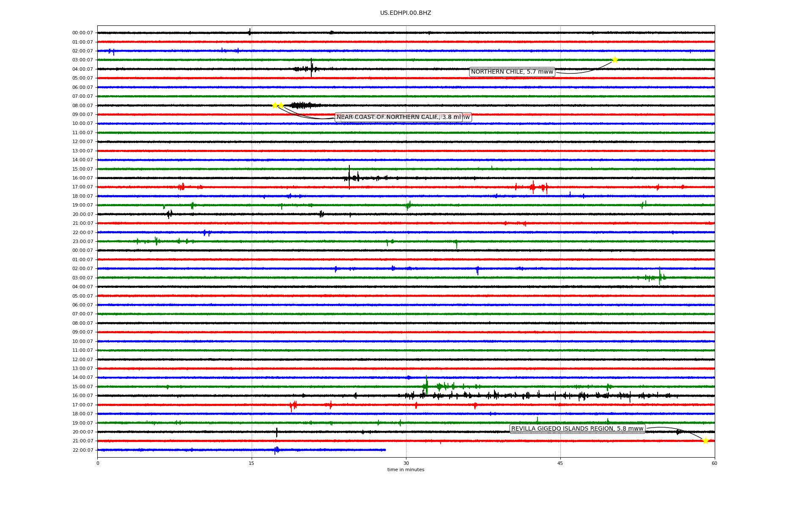The width and height of the screenshot is (812, 508).
Task: Select the NORTHERN CHILE, 5.7 mww annotation
Action: (x=512, y=72)
